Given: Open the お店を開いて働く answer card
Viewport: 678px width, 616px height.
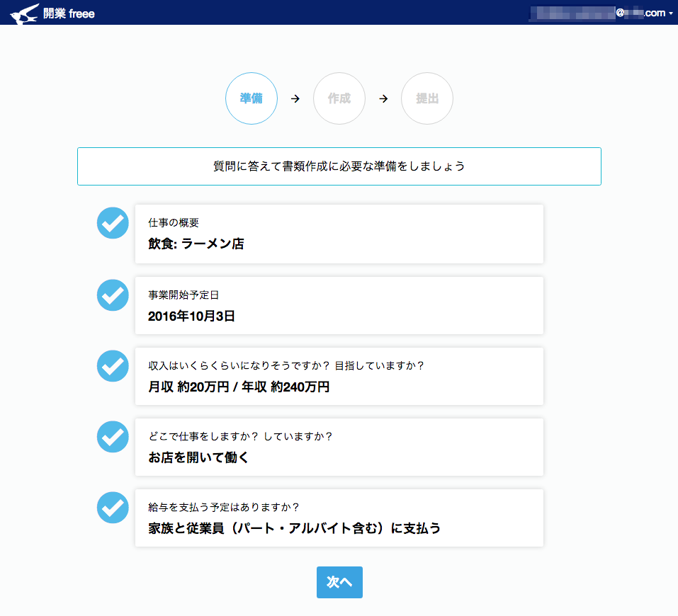Looking at the screenshot, I should [339, 447].
